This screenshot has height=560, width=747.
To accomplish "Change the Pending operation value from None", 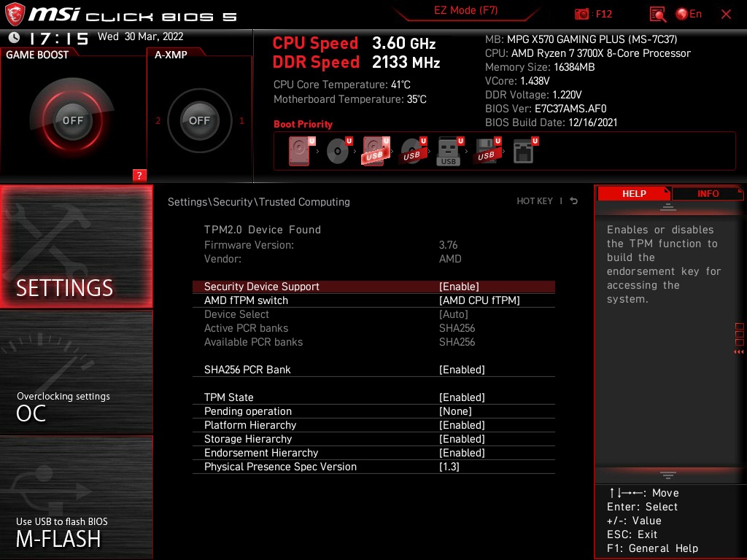I will point(455,411).
